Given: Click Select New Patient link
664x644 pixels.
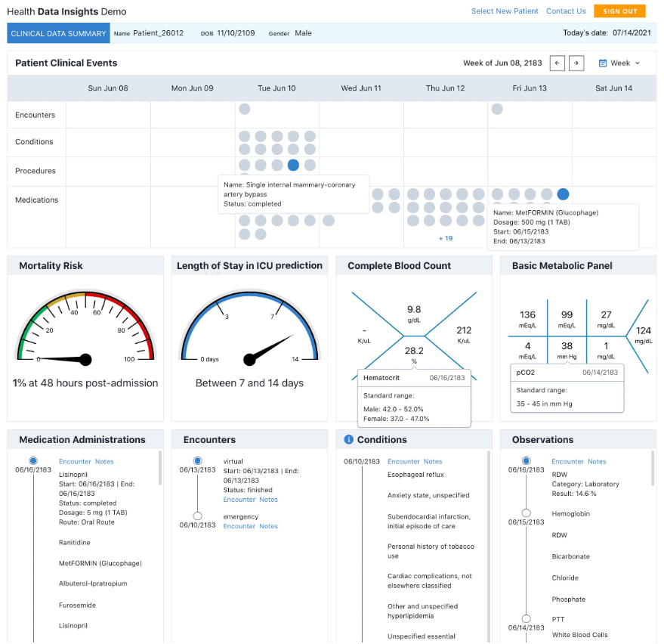Looking at the screenshot, I should 505,11.
